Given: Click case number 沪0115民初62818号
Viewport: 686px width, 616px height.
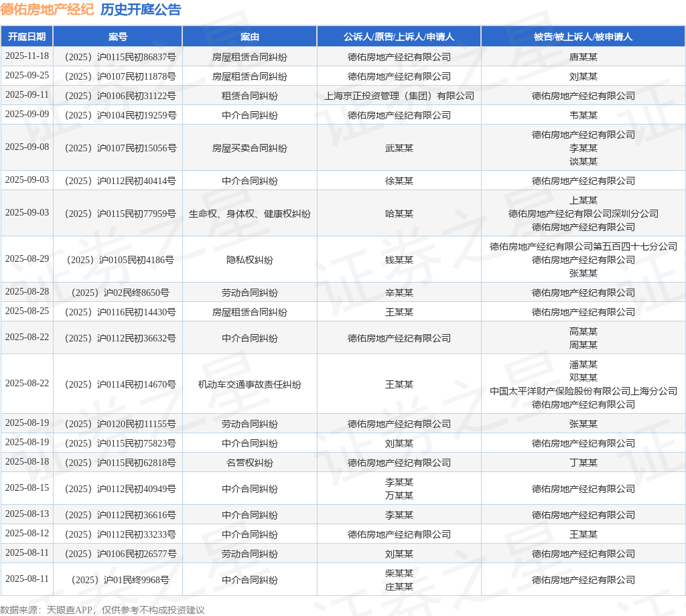Looking at the screenshot, I should (x=121, y=463).
